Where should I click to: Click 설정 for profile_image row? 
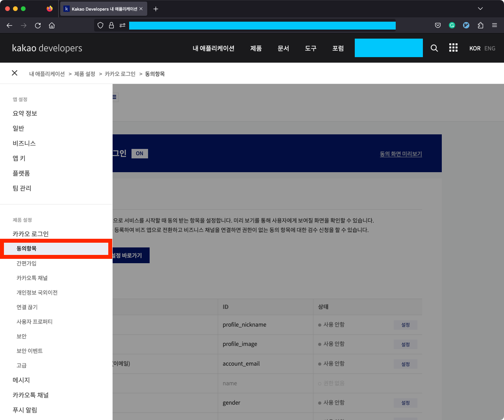406,344
